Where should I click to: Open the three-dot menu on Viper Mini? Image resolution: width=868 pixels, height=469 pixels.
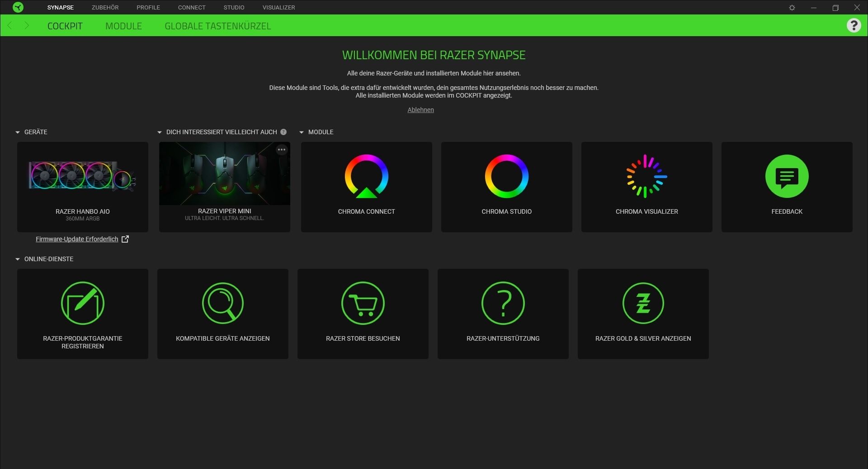pos(282,150)
